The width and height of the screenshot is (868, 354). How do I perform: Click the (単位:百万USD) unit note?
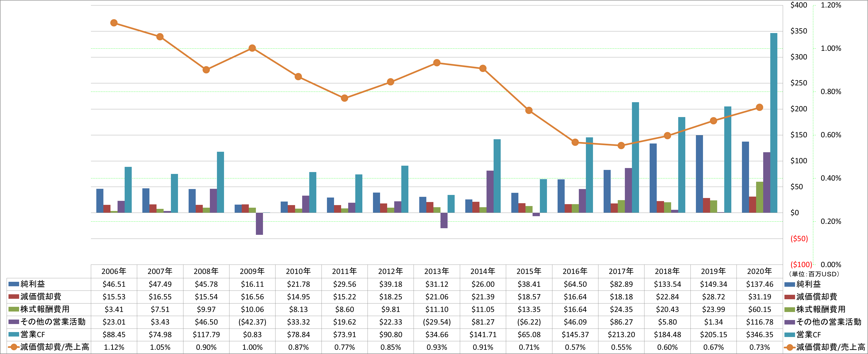pyautogui.click(x=814, y=274)
